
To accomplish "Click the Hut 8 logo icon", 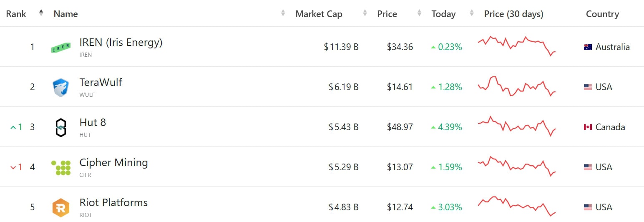I will [x=61, y=127].
